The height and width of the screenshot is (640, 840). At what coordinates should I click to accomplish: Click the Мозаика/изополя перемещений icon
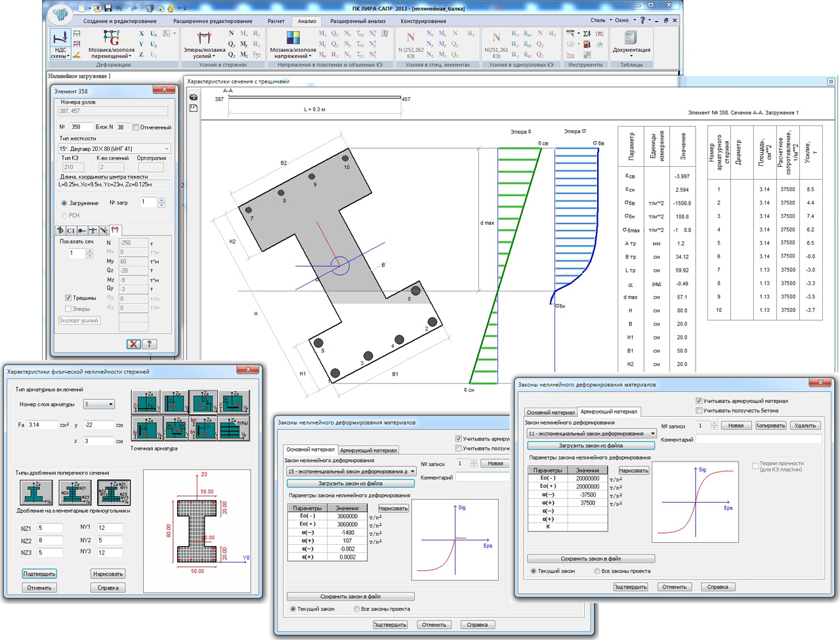[x=111, y=38]
